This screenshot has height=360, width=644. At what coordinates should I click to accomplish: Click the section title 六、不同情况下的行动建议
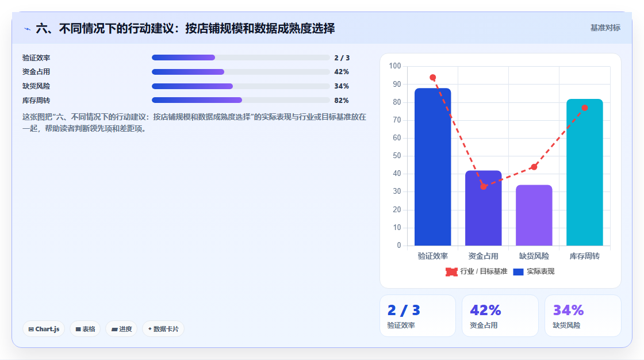[185, 28]
